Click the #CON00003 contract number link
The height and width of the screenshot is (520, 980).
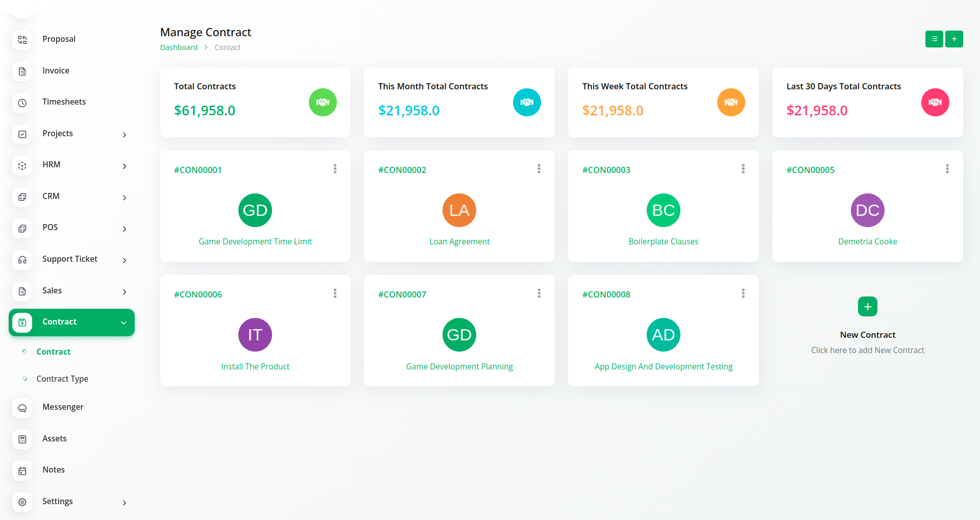coord(606,170)
